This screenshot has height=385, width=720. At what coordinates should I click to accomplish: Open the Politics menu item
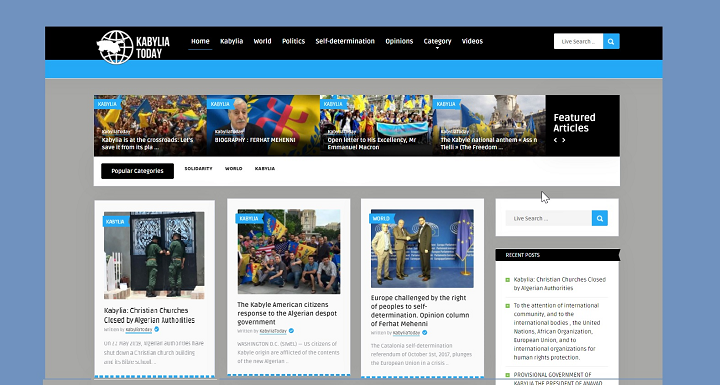point(293,41)
